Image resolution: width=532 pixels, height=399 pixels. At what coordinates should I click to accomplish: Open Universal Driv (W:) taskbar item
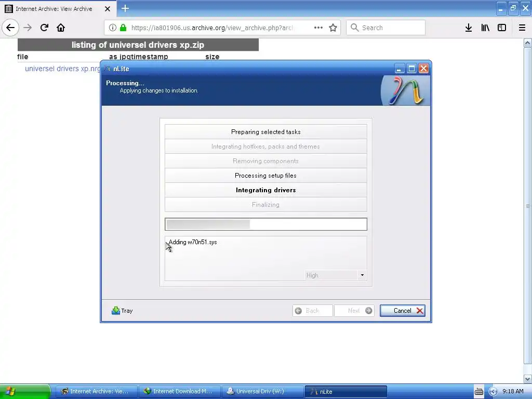coord(262,392)
